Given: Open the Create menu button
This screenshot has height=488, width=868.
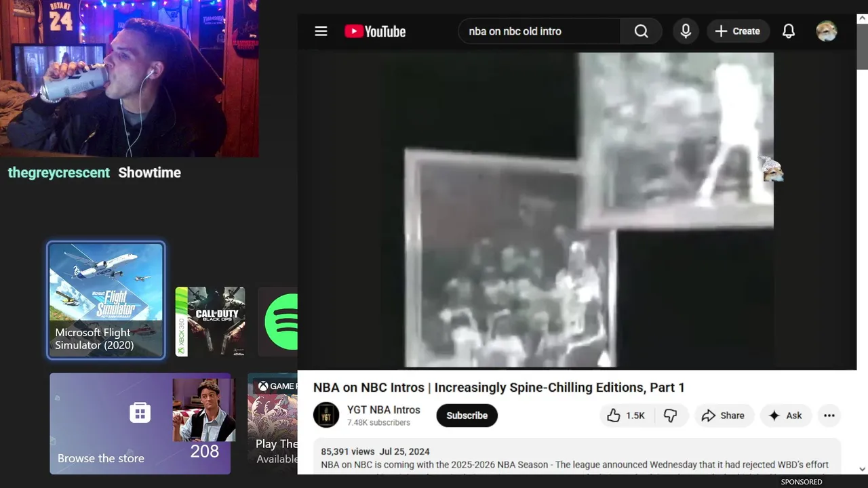Looking at the screenshot, I should click(x=737, y=31).
